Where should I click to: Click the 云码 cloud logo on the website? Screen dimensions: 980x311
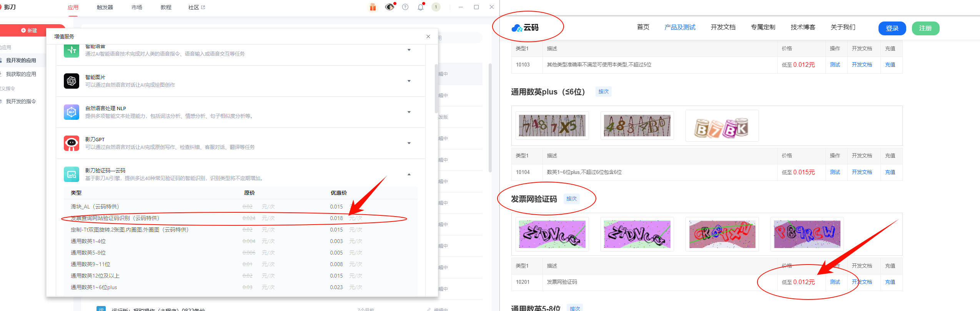coord(525,28)
